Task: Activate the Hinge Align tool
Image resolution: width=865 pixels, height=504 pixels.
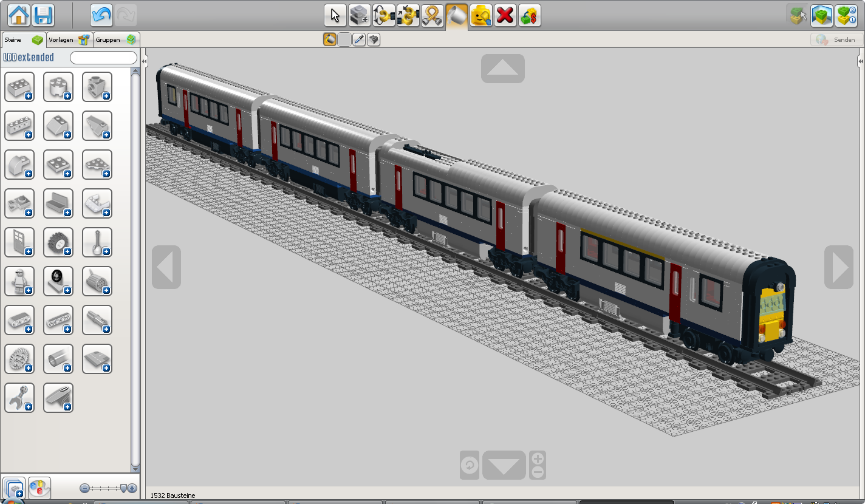Action: click(x=408, y=16)
